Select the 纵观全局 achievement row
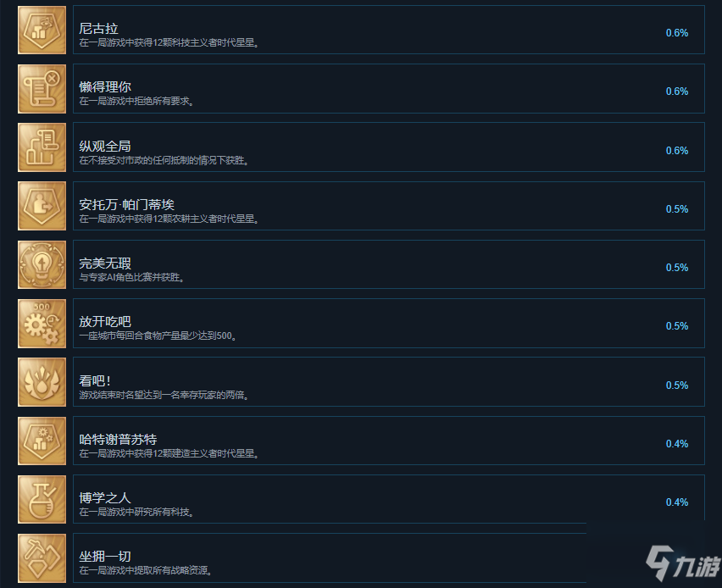 (x=389, y=147)
